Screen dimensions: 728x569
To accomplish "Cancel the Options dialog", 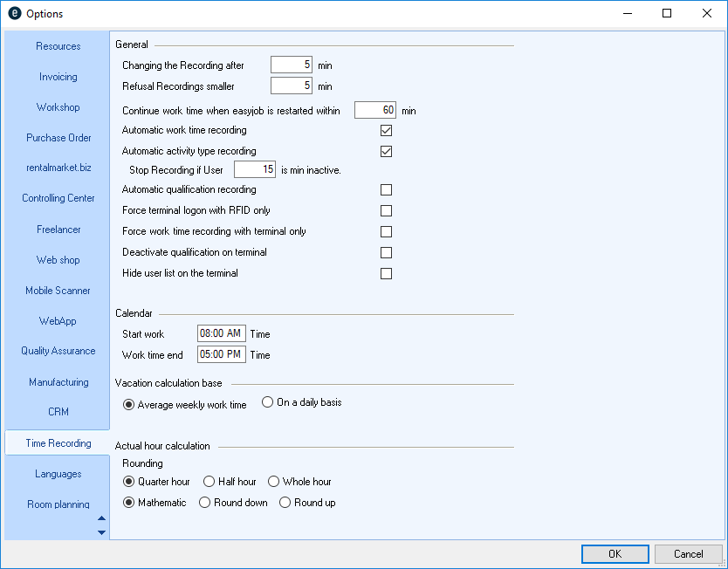I will 688,554.
